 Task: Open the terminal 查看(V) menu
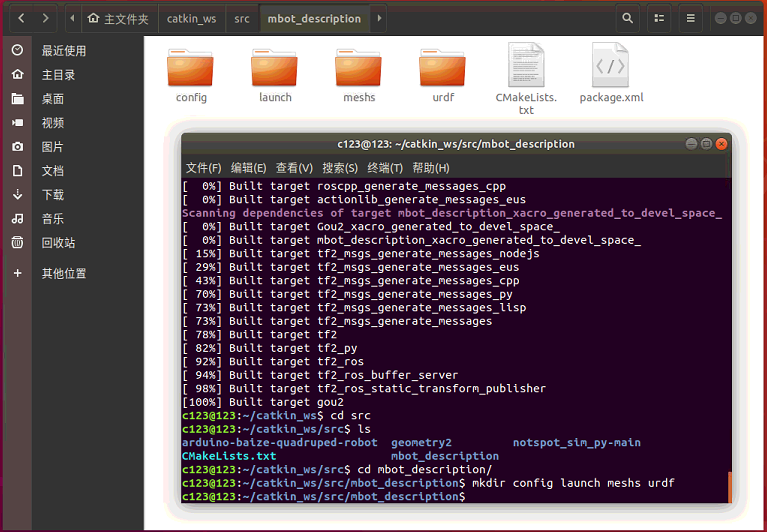(x=294, y=168)
